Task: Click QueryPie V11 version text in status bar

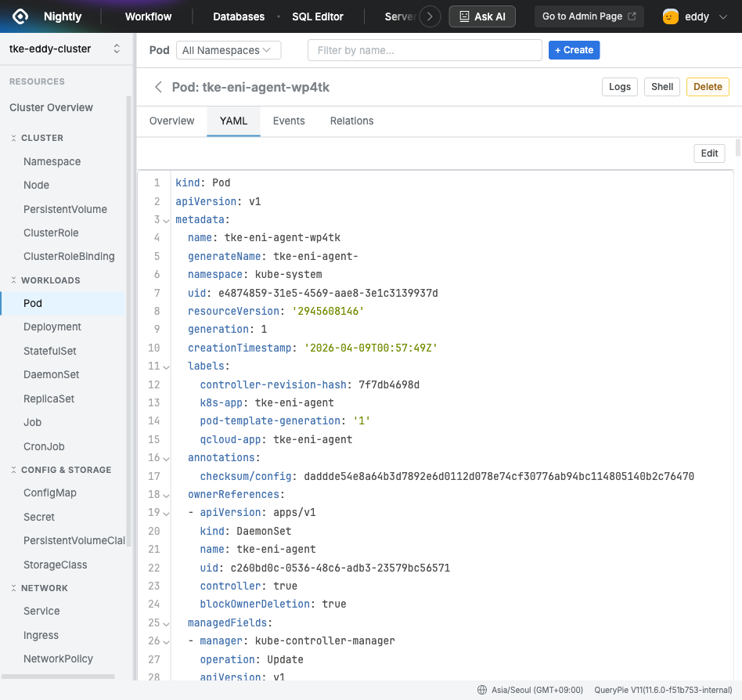Action: [663, 690]
